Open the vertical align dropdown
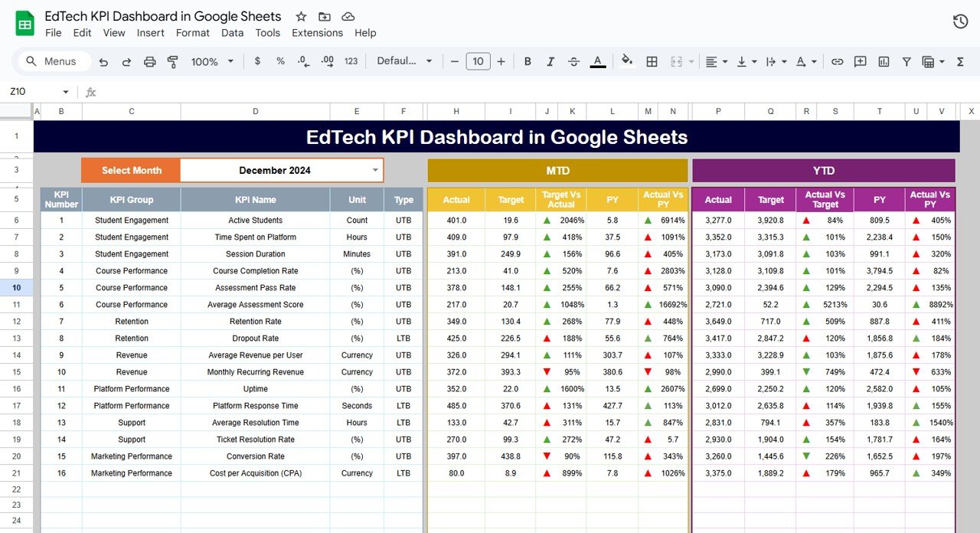Screen dimensions: 980x533 [746, 61]
